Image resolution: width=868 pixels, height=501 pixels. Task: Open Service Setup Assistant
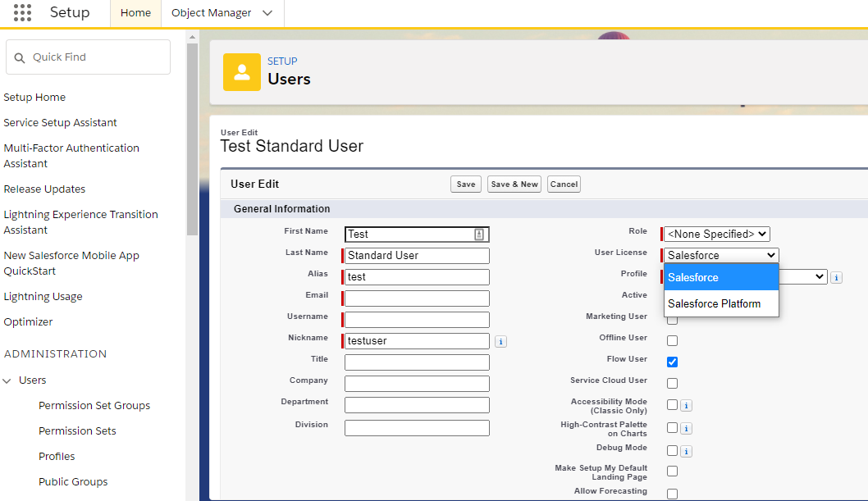[61, 123]
